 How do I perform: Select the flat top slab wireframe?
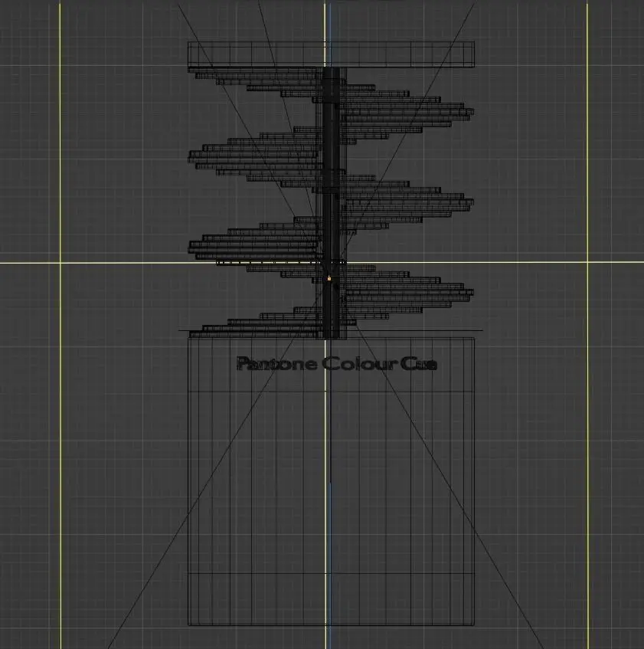point(331,54)
